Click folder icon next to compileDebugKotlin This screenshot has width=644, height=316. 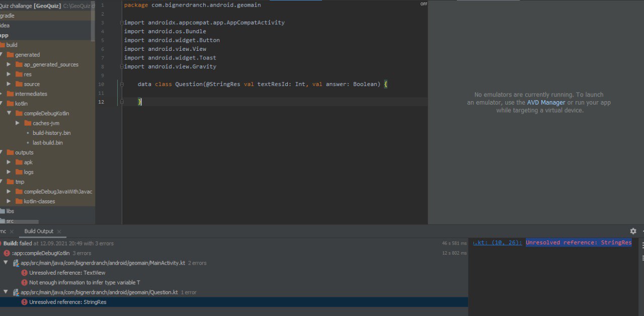pyautogui.click(x=19, y=113)
